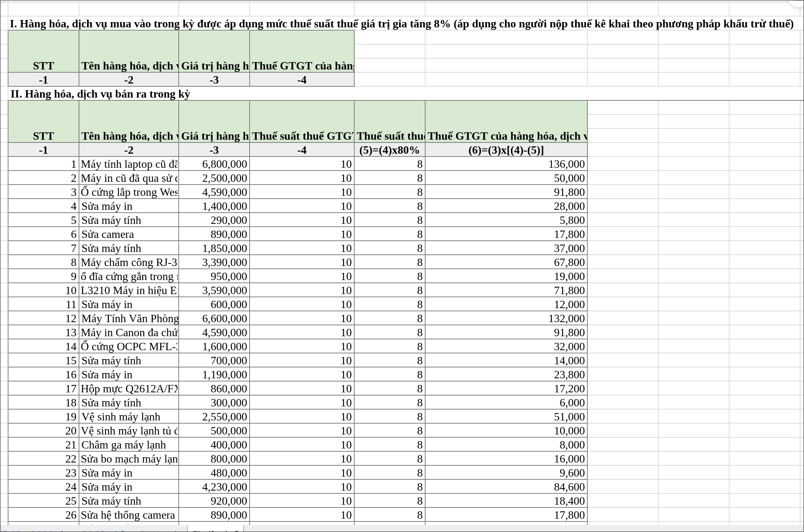
Task: Click the 4,230,000 value cell
Action: tap(214, 487)
